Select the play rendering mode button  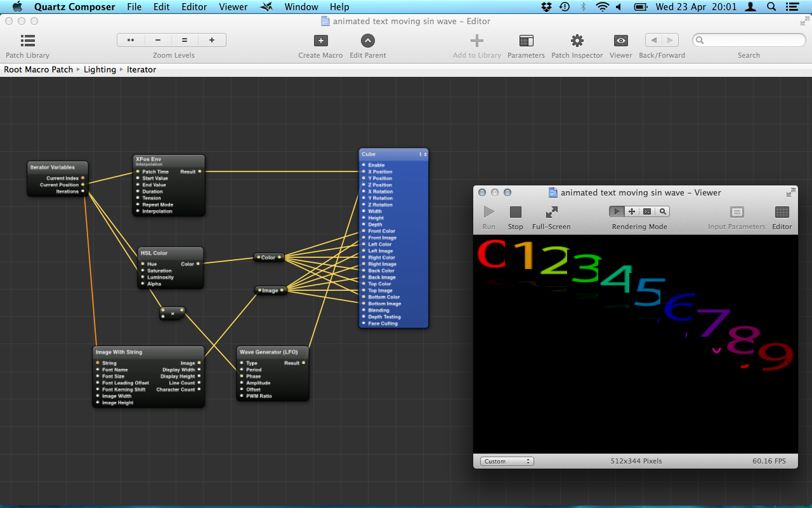(x=617, y=211)
